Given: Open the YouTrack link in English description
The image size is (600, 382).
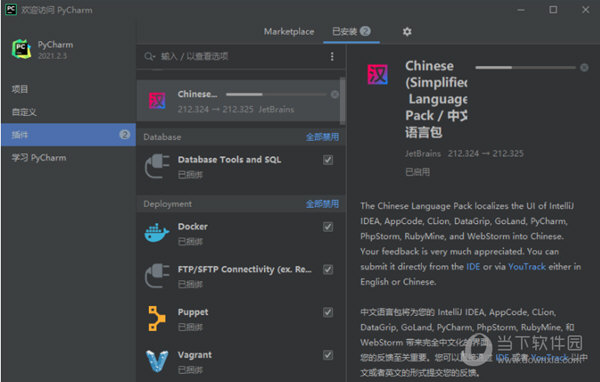Looking at the screenshot, I should point(527,266).
